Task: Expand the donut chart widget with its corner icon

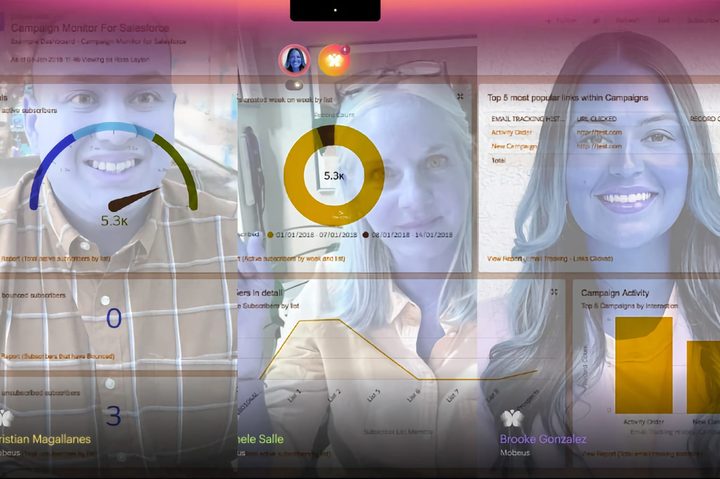Action: [460, 96]
